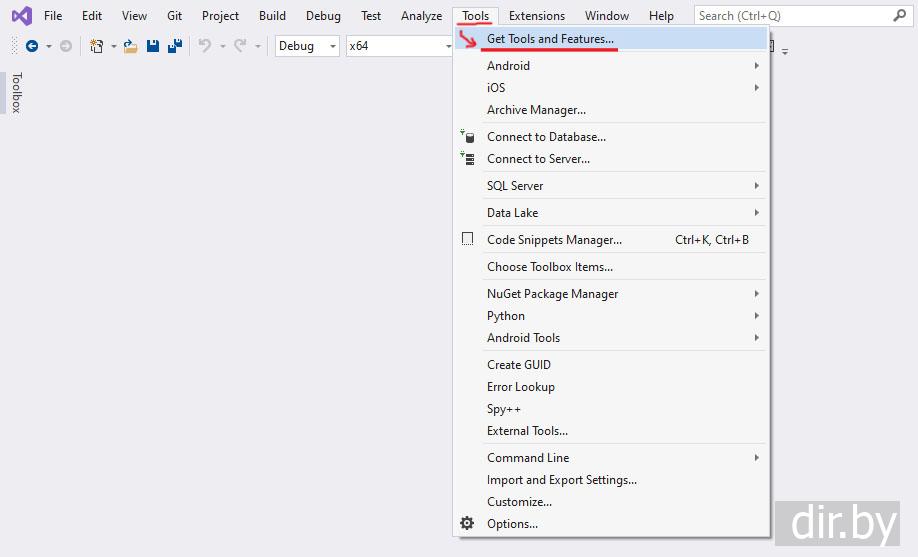Open the Extensions menu

click(536, 16)
